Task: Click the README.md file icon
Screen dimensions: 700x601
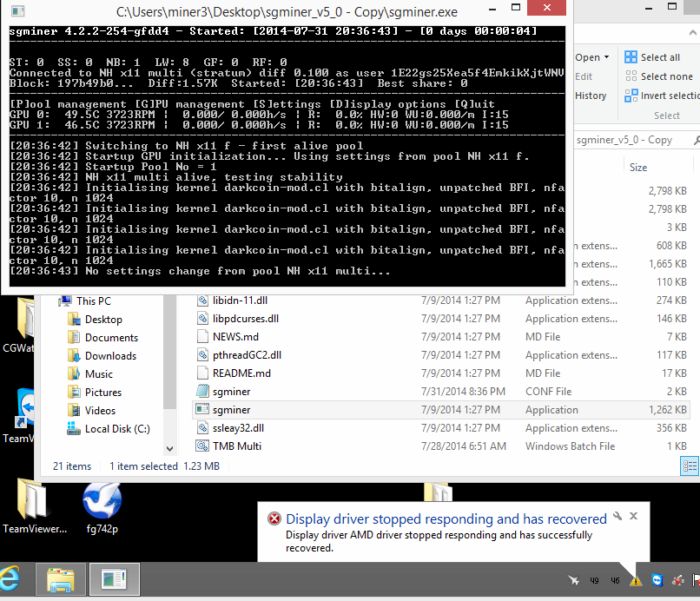Action: coord(202,373)
